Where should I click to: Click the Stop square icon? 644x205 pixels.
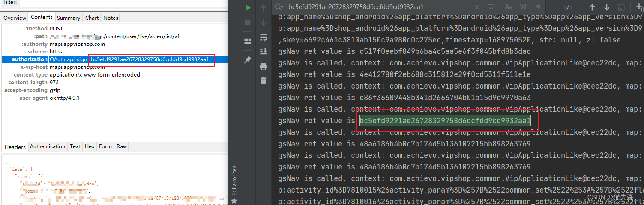tap(248, 22)
